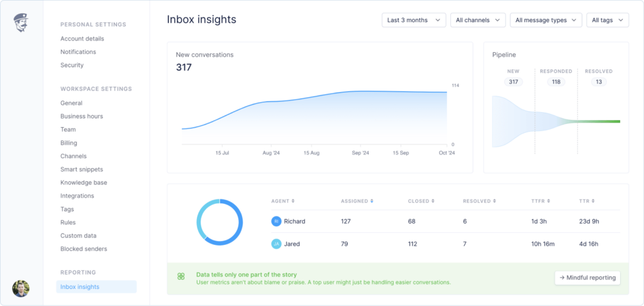Click the mustached captain logo icon
The image size is (644, 306).
coord(21,23)
